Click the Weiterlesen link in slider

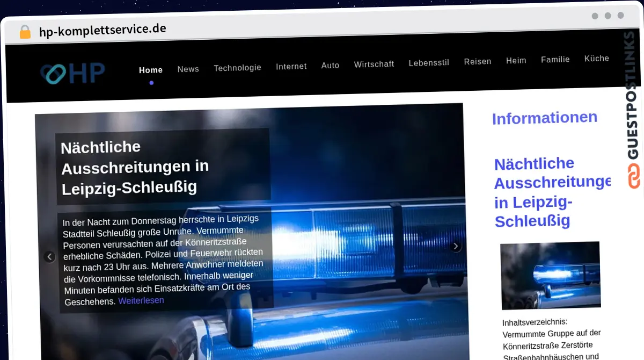pos(141,301)
